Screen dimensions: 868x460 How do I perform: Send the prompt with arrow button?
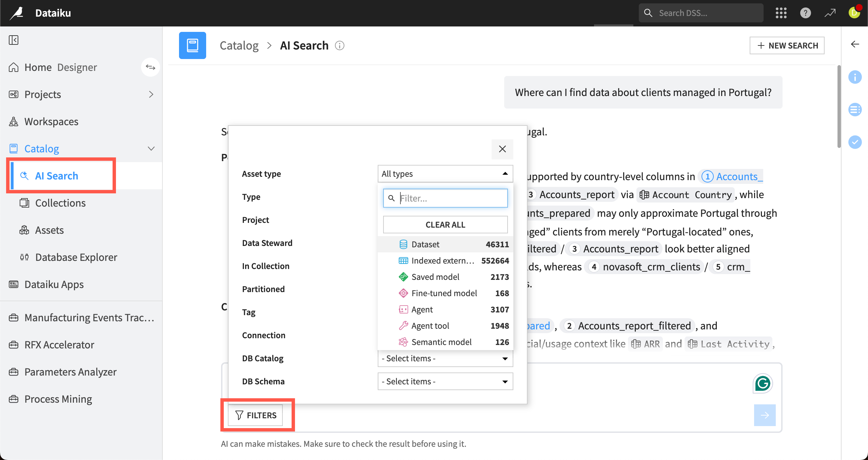coord(765,415)
